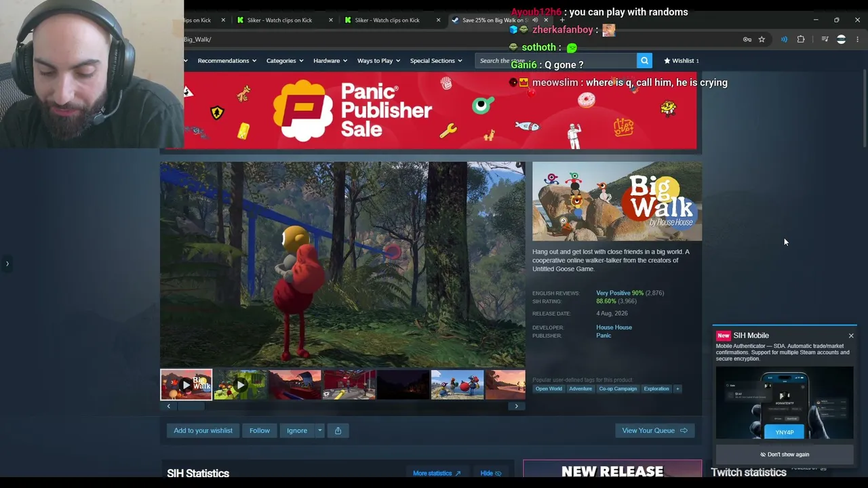Click Don't show again on SIH popup
868x488 pixels.
pyautogui.click(x=785, y=455)
